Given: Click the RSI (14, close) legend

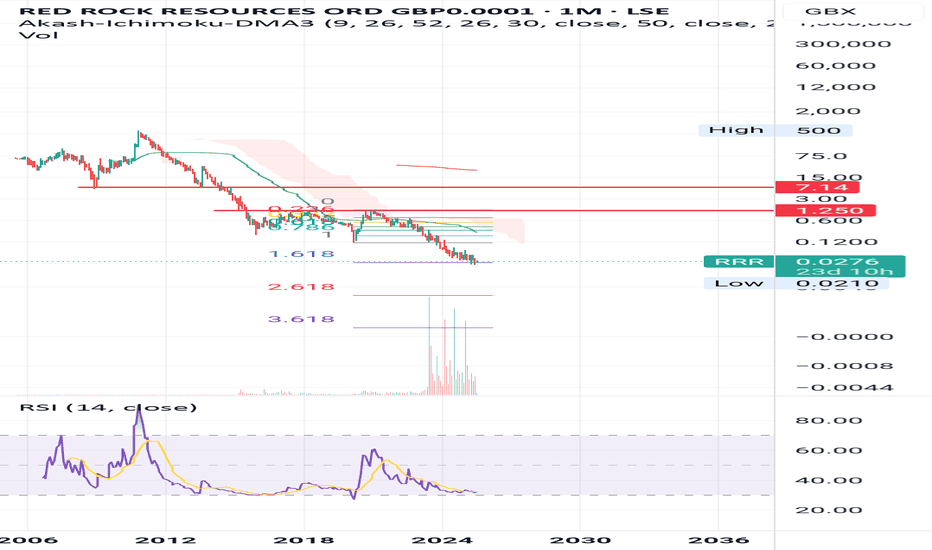Looking at the screenshot, I should pos(108,407).
